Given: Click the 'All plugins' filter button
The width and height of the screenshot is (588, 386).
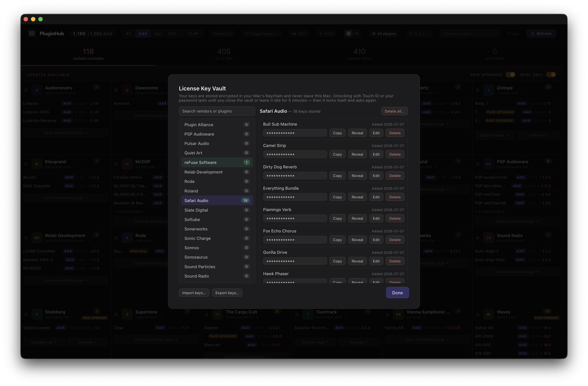Looking at the screenshot, I should [x=384, y=34].
